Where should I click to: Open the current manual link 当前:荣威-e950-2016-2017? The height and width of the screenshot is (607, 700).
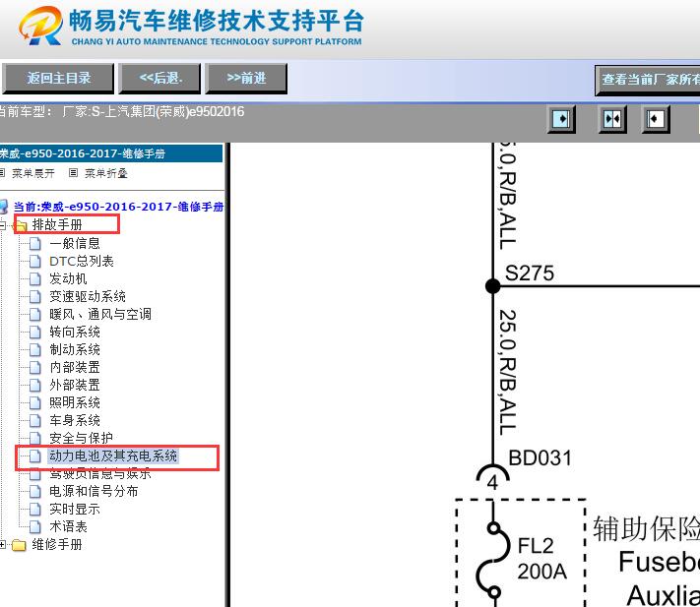tap(118, 207)
